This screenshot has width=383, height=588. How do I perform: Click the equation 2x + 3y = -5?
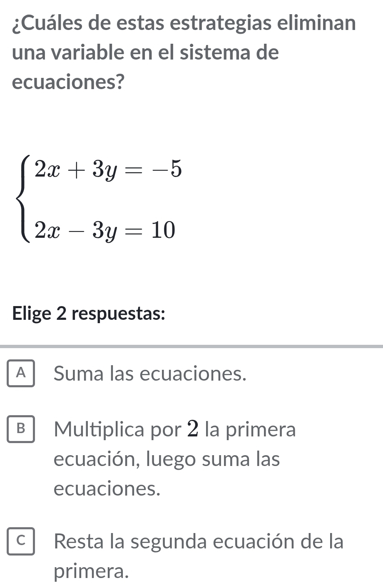point(109,169)
